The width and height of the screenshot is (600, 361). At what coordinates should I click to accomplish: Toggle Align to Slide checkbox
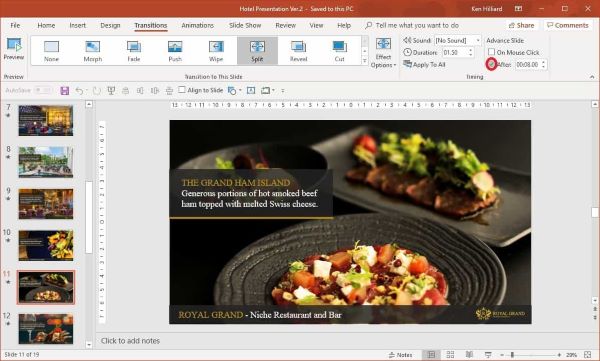(182, 90)
